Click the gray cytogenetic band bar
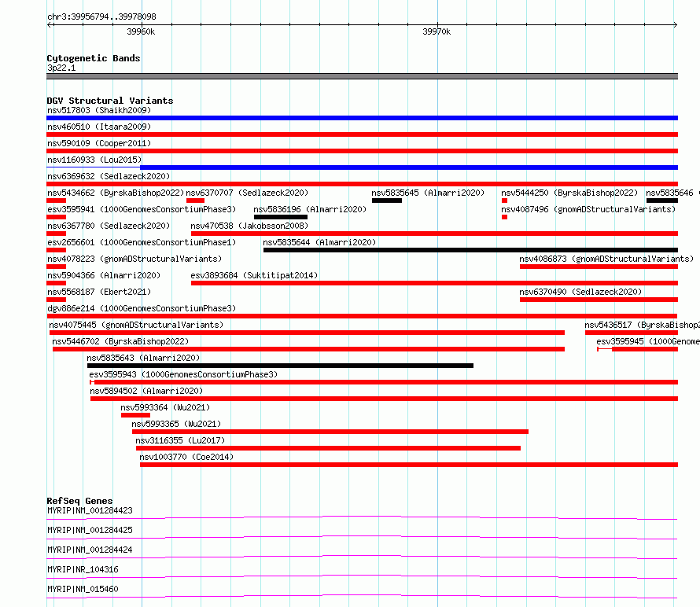 (x=362, y=76)
